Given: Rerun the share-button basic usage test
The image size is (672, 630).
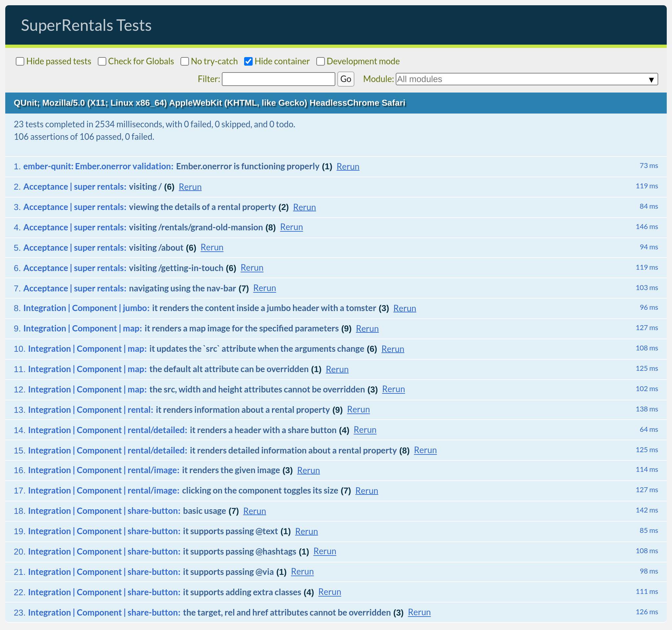Looking at the screenshot, I should click(255, 511).
